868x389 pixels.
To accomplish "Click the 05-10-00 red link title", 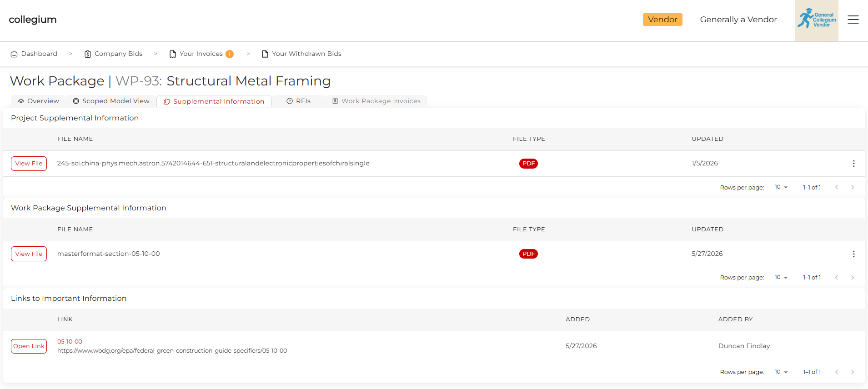I will pos(70,342).
